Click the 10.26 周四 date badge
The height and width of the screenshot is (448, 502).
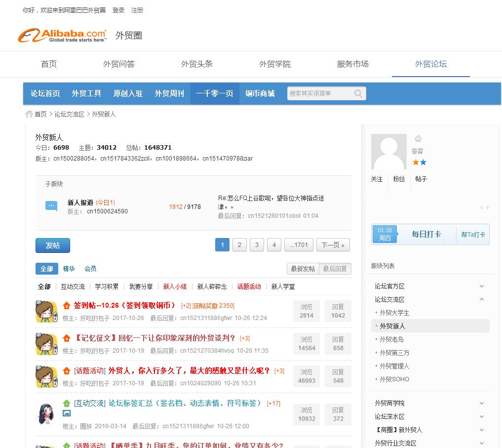(x=385, y=234)
